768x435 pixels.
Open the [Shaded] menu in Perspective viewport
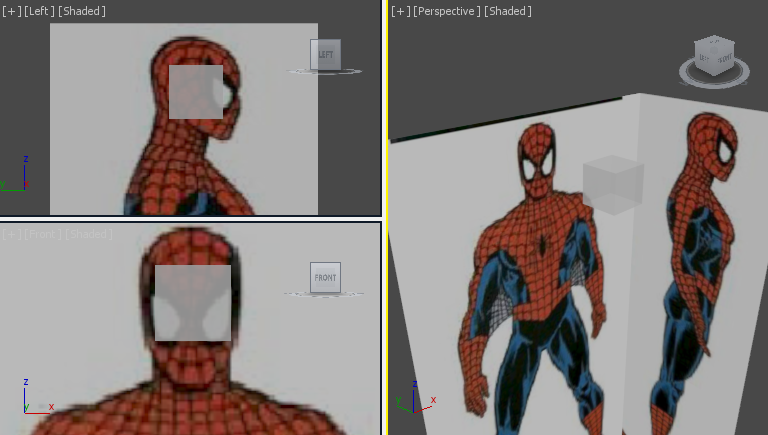tap(507, 11)
